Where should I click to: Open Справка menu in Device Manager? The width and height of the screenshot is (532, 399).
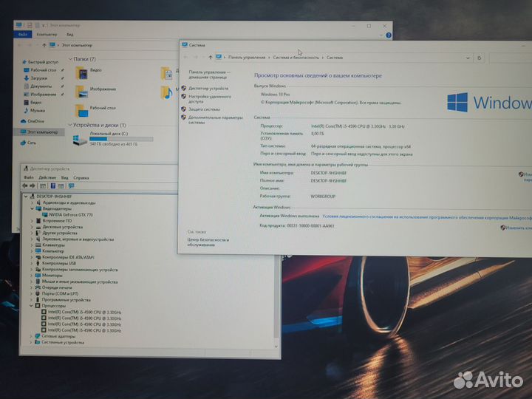(x=81, y=177)
